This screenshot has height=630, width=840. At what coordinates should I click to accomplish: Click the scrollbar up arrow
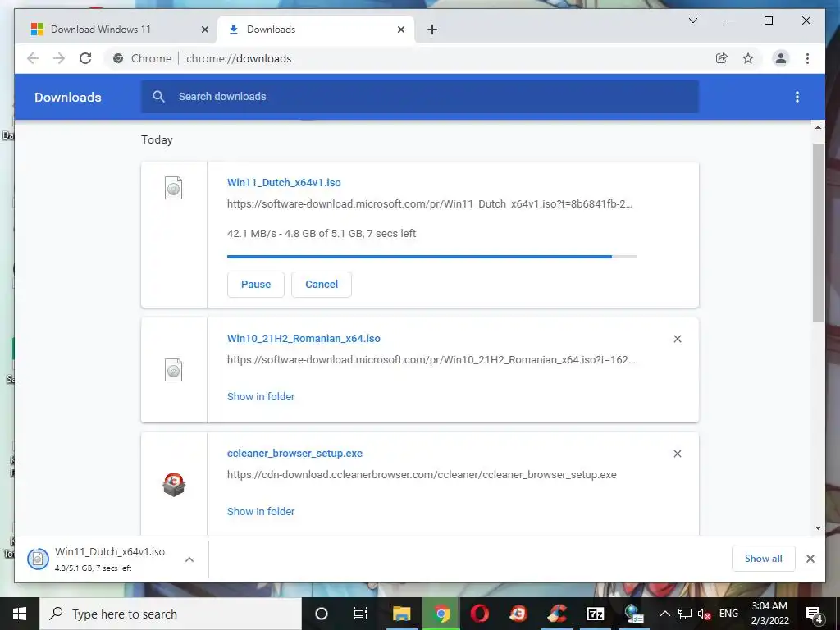pyautogui.click(x=818, y=127)
